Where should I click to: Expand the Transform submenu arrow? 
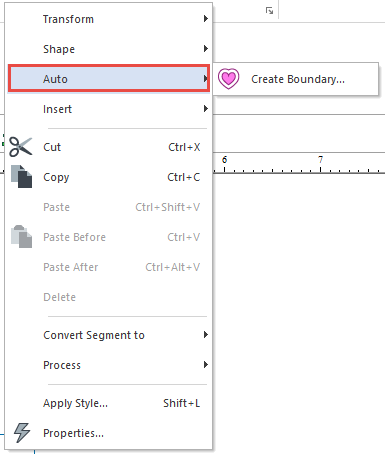click(206, 19)
